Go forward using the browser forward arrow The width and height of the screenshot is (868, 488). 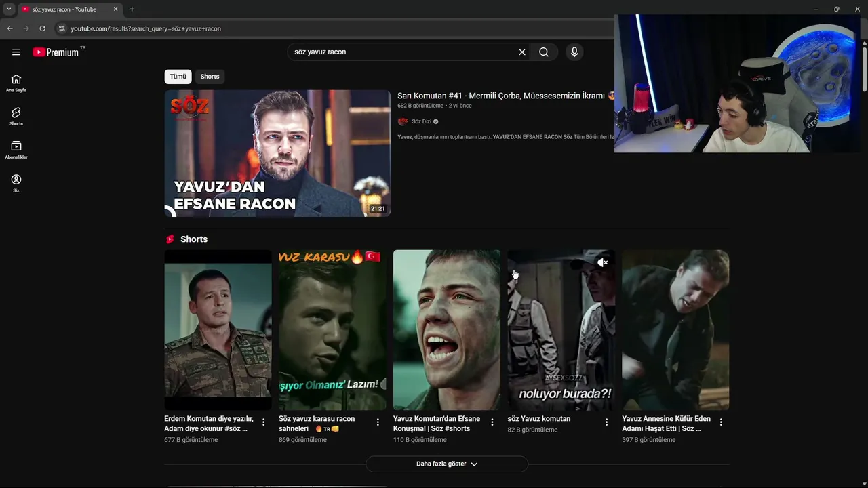pyautogui.click(x=26, y=28)
